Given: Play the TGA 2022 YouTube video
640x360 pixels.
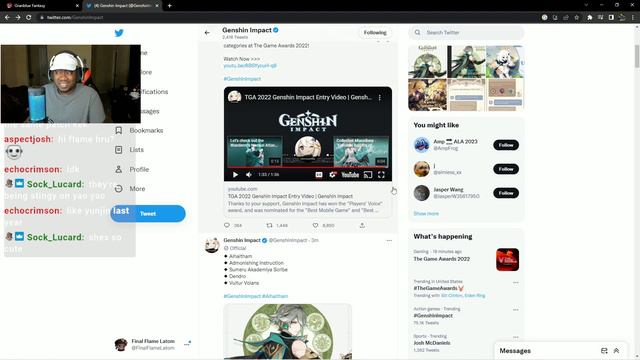Looking at the screenshot, I should [x=235, y=175].
